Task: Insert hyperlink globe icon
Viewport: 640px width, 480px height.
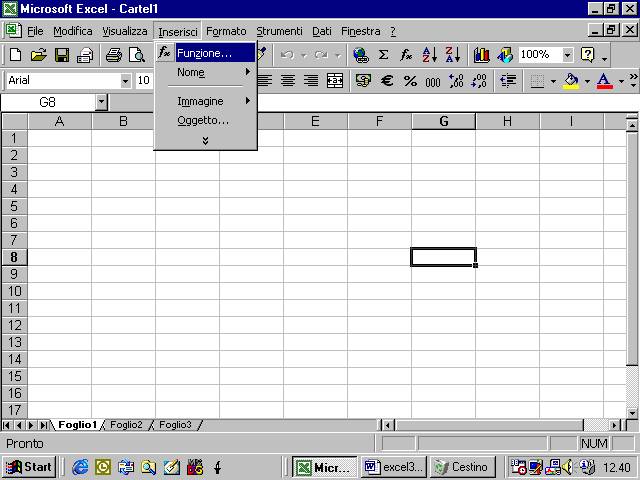Action: [361, 55]
